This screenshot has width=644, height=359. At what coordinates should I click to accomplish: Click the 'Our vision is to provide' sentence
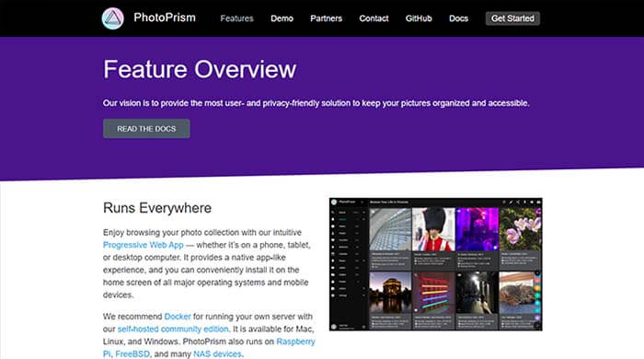click(316, 103)
